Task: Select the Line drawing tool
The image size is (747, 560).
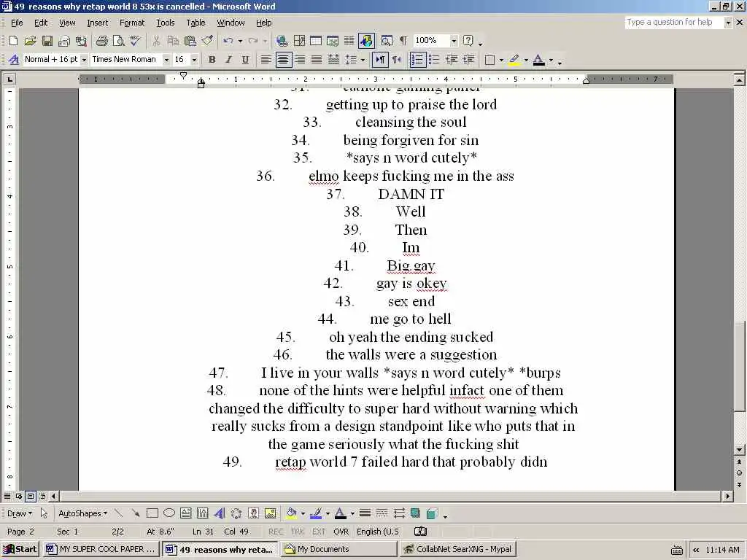Action: click(119, 513)
